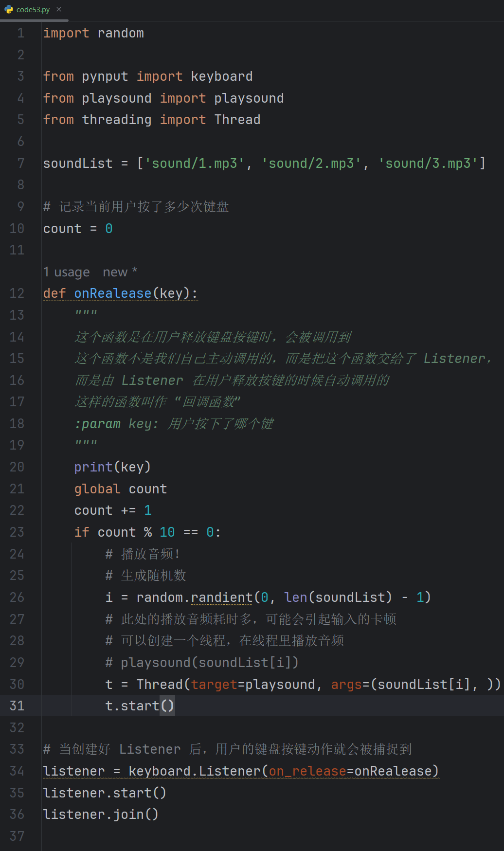The image size is (504, 851).
Task: Click the misspelled randient method call
Action: (x=221, y=597)
